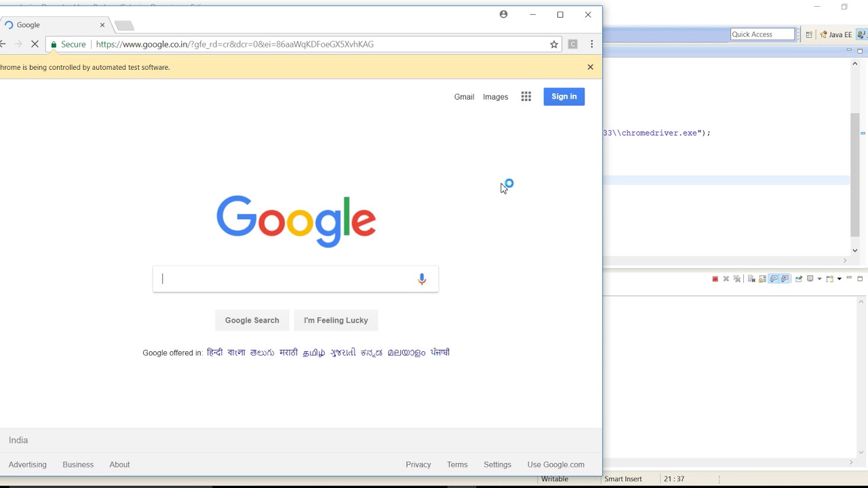Image resolution: width=868 pixels, height=488 pixels.
Task: Close the Google browser tab
Action: 102,25
